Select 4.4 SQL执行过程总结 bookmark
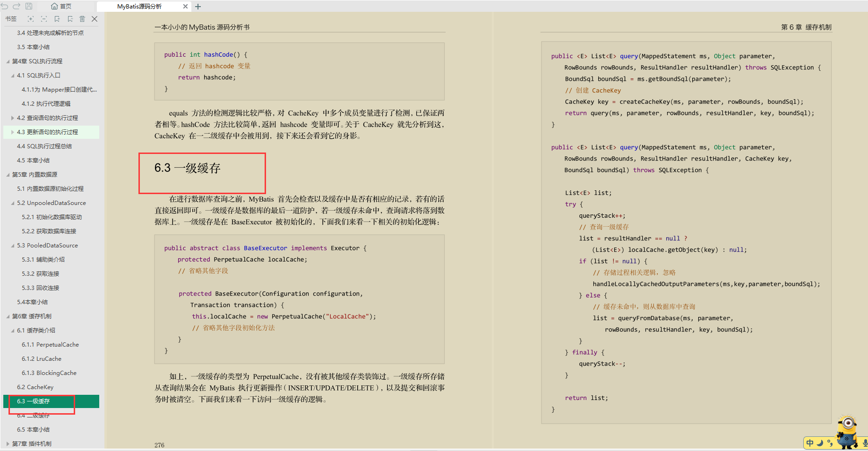 [x=44, y=146]
